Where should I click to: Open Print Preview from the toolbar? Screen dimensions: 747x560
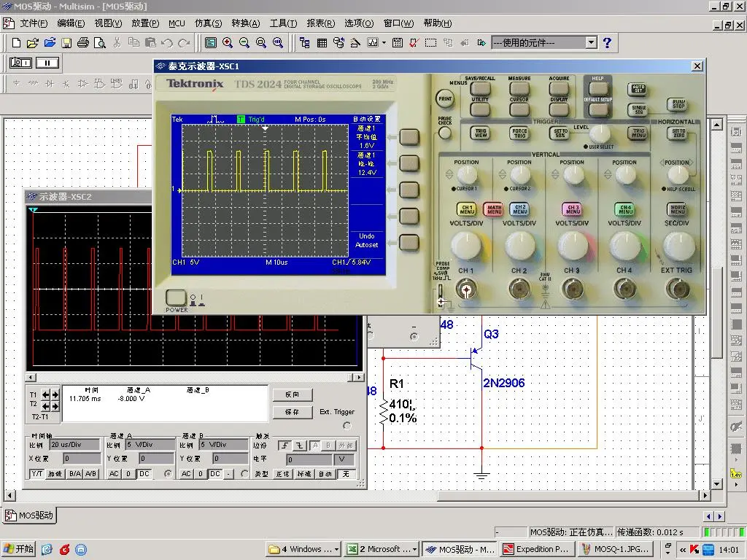click(x=99, y=43)
